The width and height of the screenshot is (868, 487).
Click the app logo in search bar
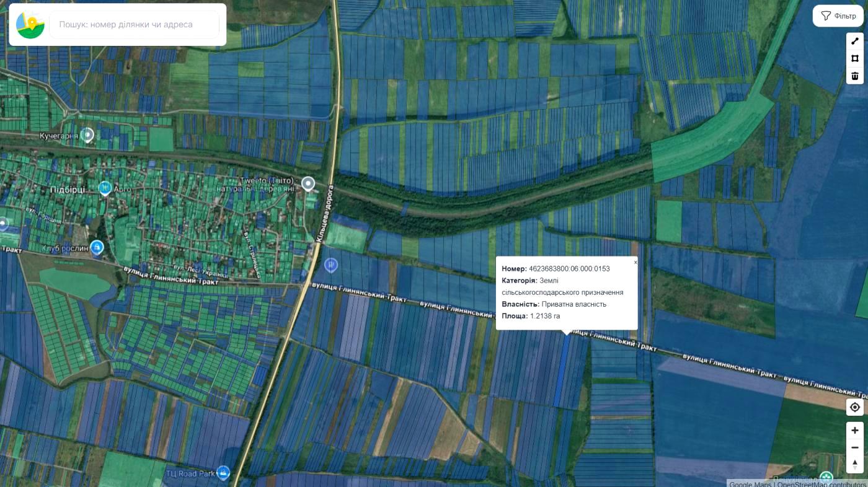point(30,25)
